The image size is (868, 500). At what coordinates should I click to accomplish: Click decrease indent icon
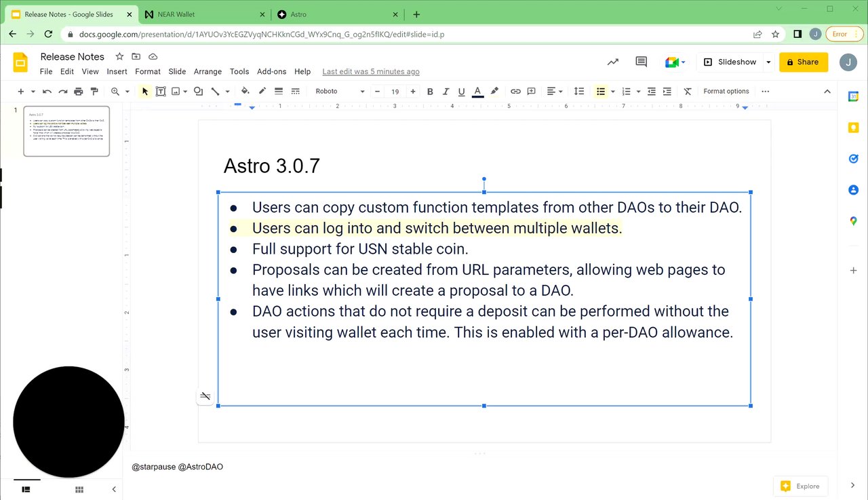pyautogui.click(x=651, y=91)
